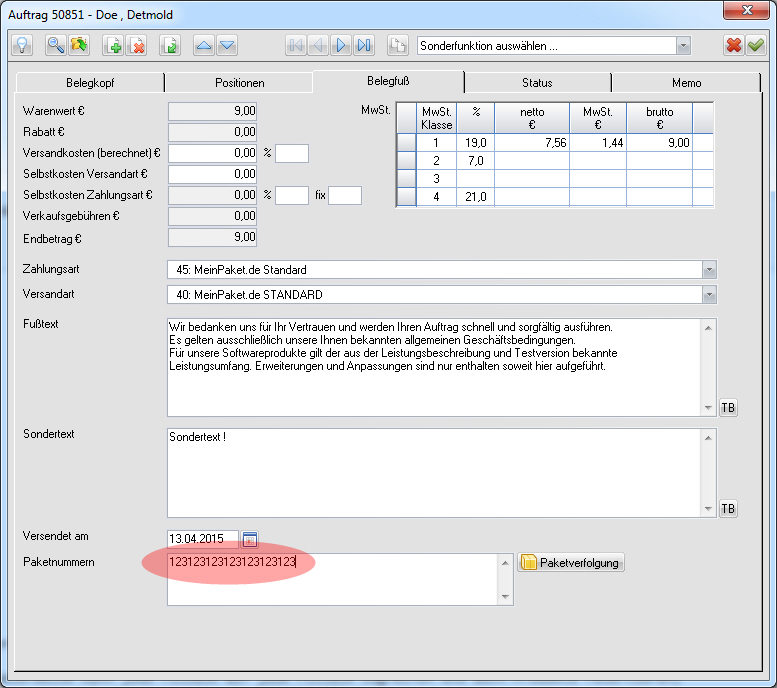The height and width of the screenshot is (688, 777).
Task: Click the Endbetrag € value field
Action: pos(213,237)
